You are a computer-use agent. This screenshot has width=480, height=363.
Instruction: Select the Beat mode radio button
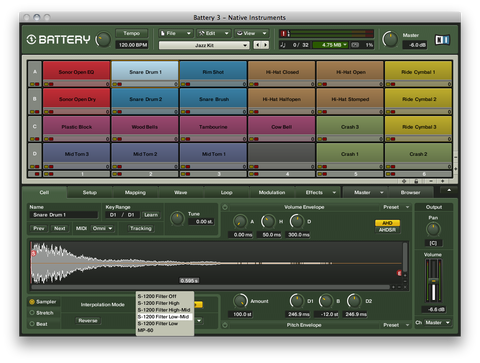coord(32,324)
